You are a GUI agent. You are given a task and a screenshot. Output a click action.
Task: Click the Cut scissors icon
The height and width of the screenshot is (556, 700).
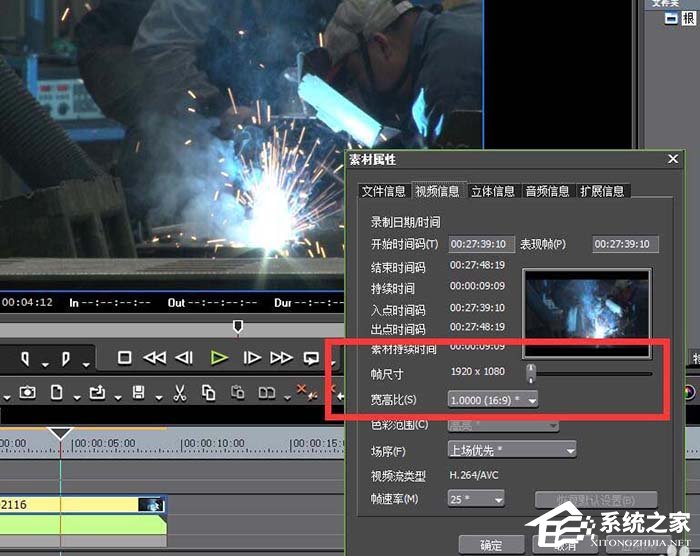180,391
